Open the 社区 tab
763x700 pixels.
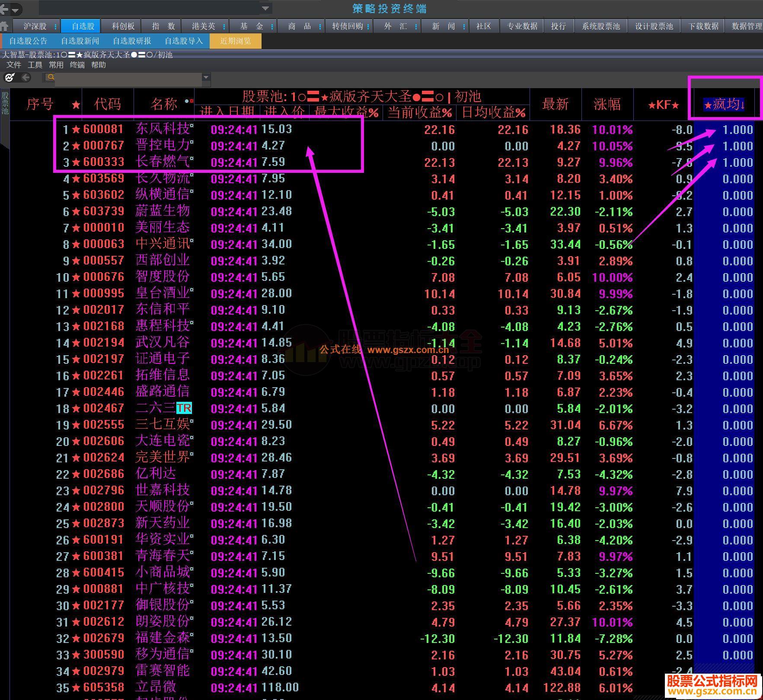pyautogui.click(x=484, y=26)
